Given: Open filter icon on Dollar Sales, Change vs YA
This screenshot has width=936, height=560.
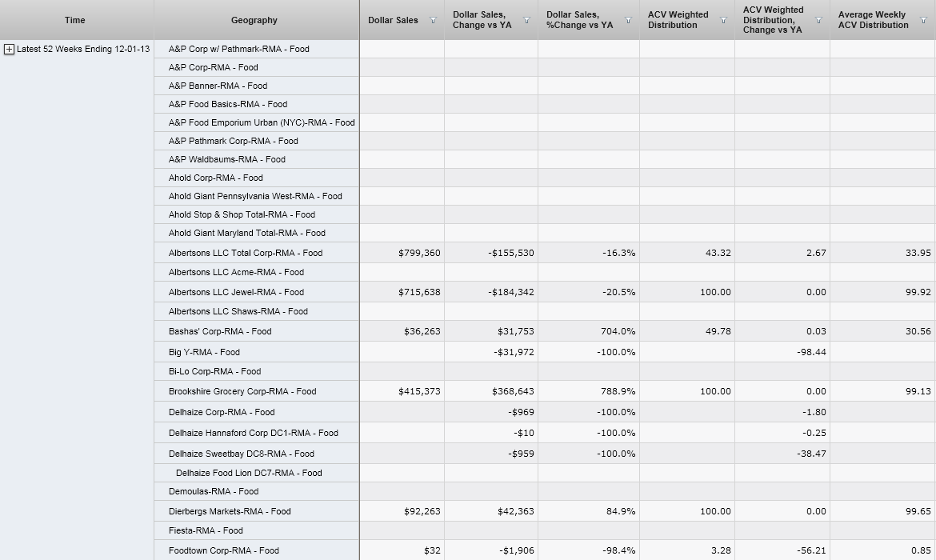Looking at the screenshot, I should (x=526, y=21).
